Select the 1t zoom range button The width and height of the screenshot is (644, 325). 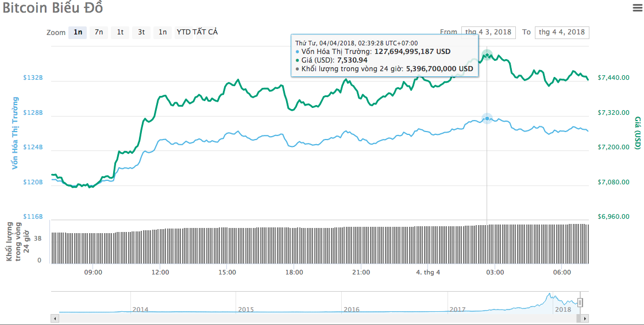pyautogui.click(x=120, y=32)
